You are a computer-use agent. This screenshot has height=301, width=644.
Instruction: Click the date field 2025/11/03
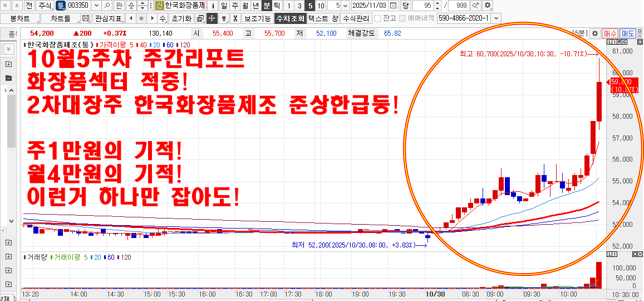click(370, 6)
